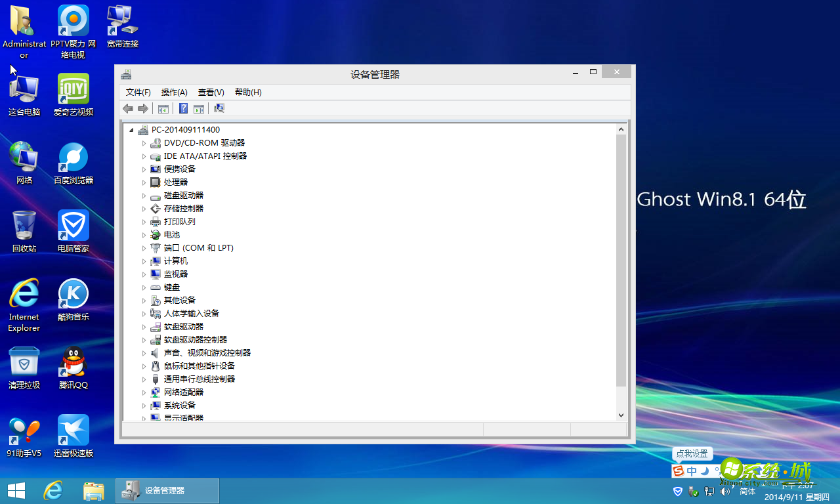The image size is (840, 504).
Task: Click the 点我设置 popup button
Action: coord(692,453)
